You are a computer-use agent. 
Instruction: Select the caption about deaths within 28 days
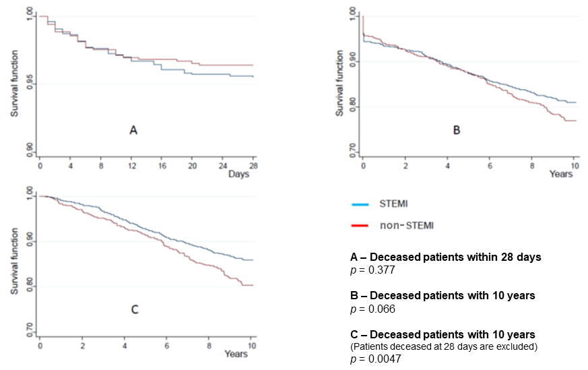point(445,257)
